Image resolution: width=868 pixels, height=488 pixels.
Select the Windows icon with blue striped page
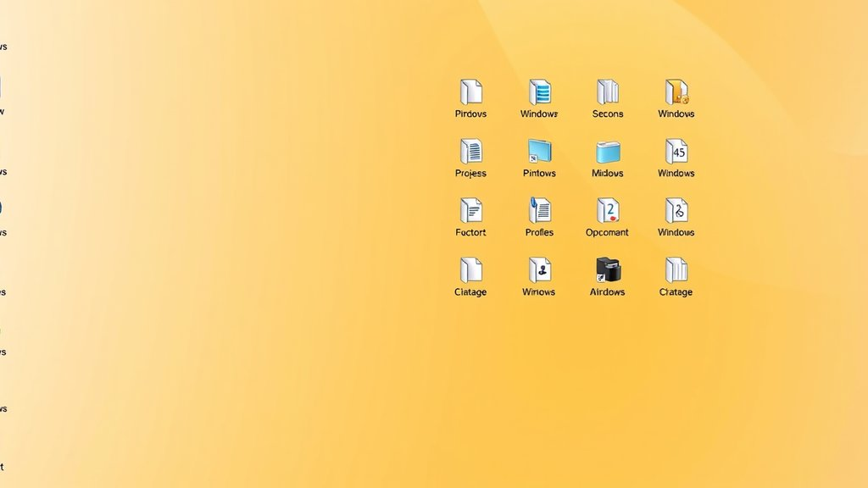pos(540,91)
